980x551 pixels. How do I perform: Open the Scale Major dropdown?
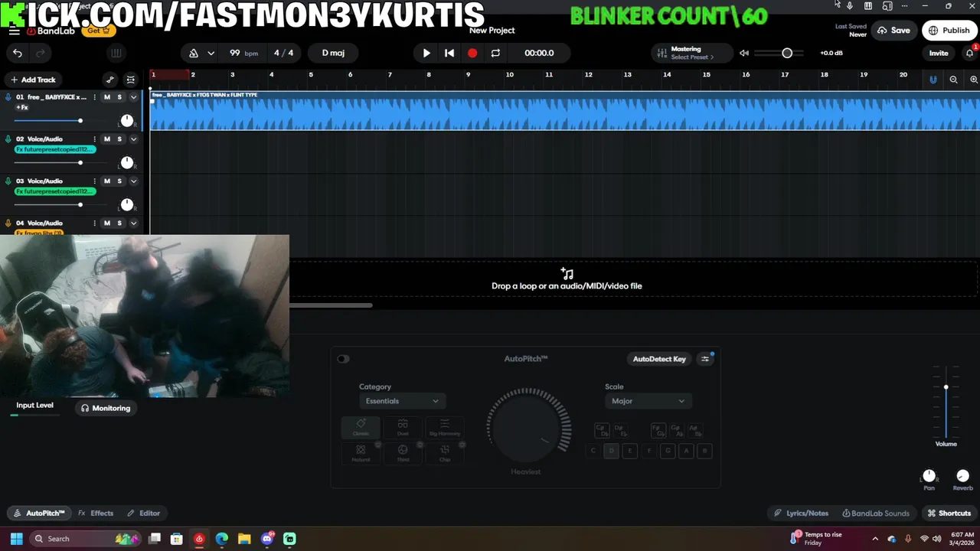[x=648, y=401]
